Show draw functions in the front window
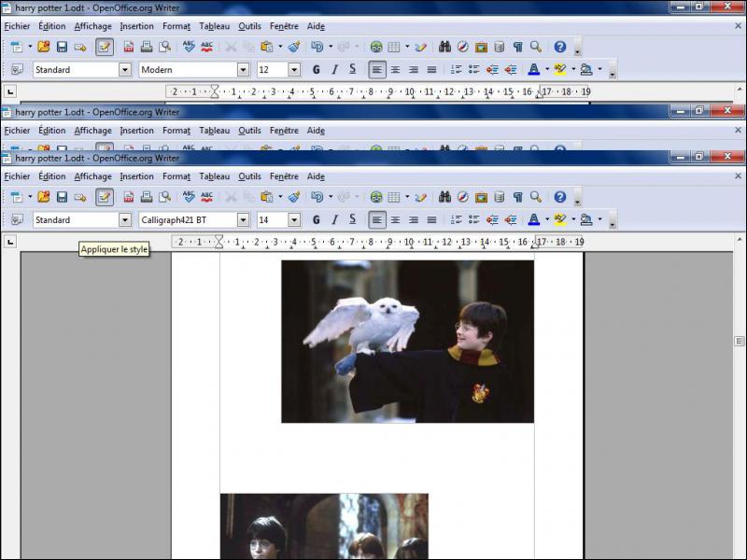The height and width of the screenshot is (560, 747). 421,197
